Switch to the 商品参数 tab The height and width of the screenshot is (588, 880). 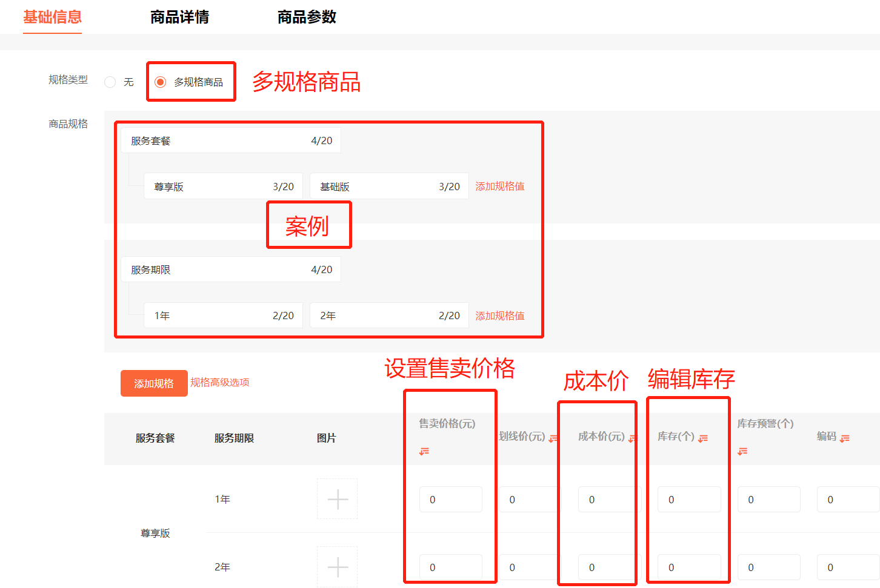(x=307, y=17)
